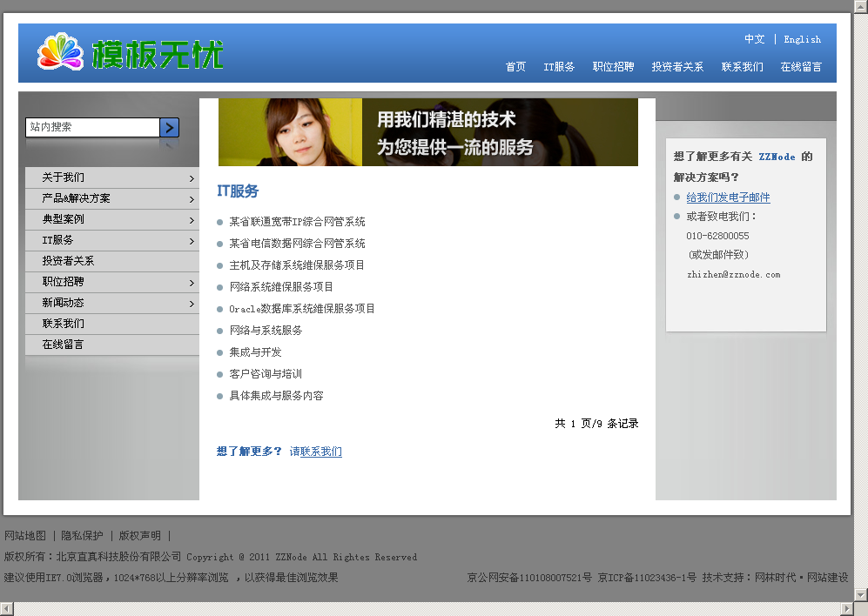This screenshot has width=868, height=616.
Task: Click the vertical scrollbar down arrow
Action: tap(860, 594)
